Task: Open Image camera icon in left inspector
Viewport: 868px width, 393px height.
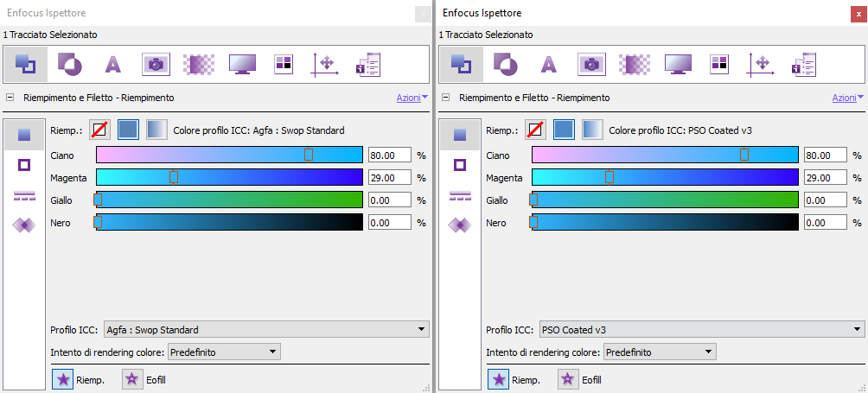Action: (x=156, y=64)
